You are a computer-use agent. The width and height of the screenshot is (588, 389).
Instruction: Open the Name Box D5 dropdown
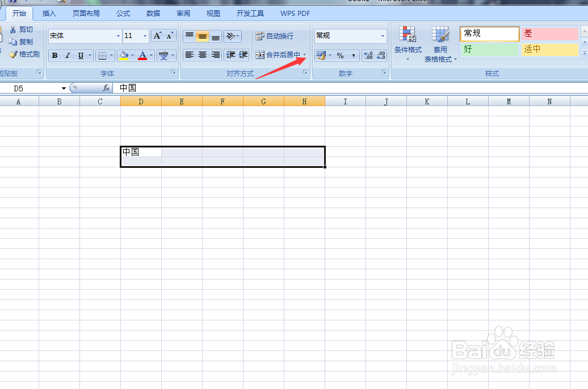coord(64,88)
